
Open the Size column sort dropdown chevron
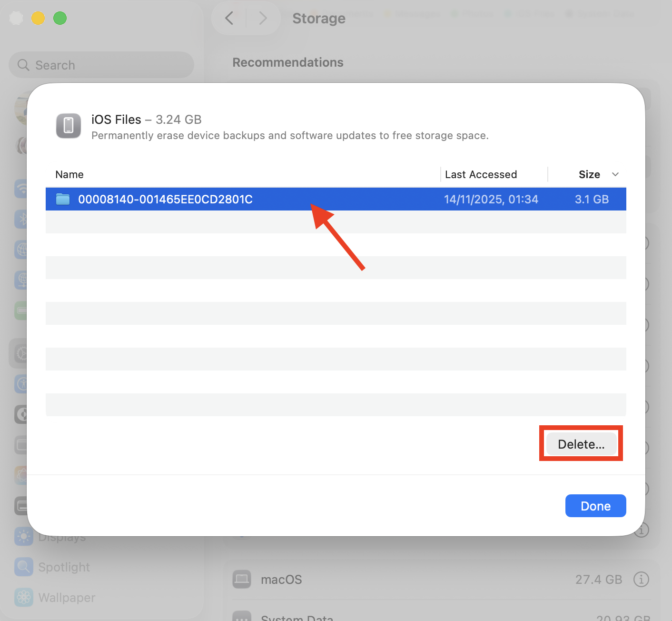tap(615, 174)
